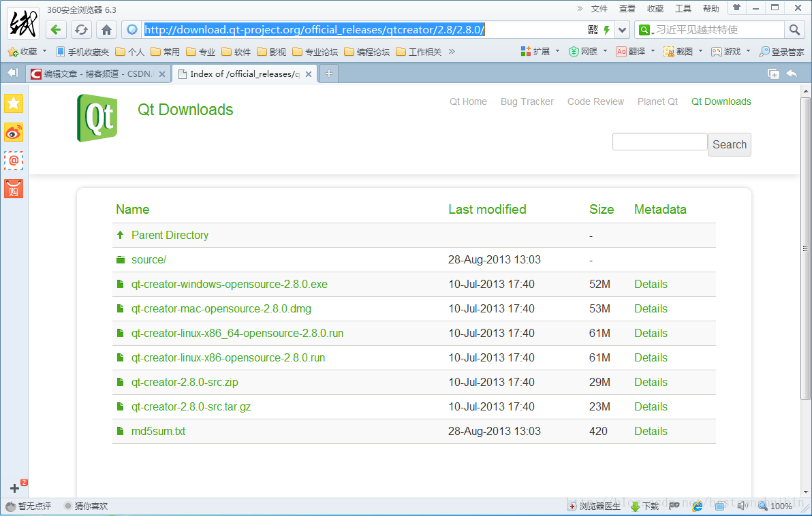View Details for md5sum.txt
The height and width of the screenshot is (516, 812).
pyautogui.click(x=651, y=431)
